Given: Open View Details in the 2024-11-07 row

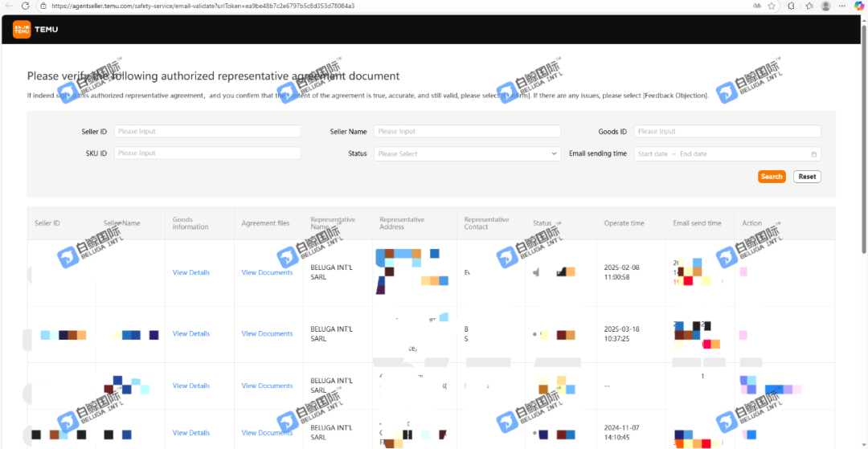Looking at the screenshot, I should click(x=191, y=433).
